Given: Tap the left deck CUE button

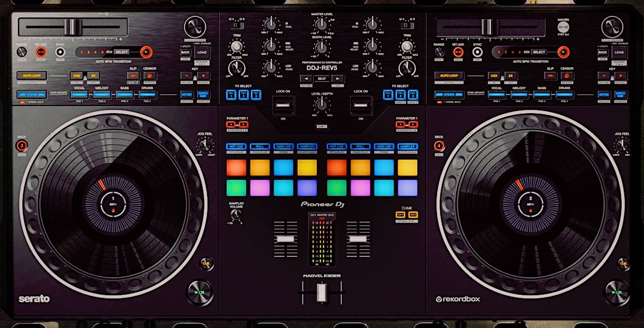Looking at the screenshot, I should (206, 263).
